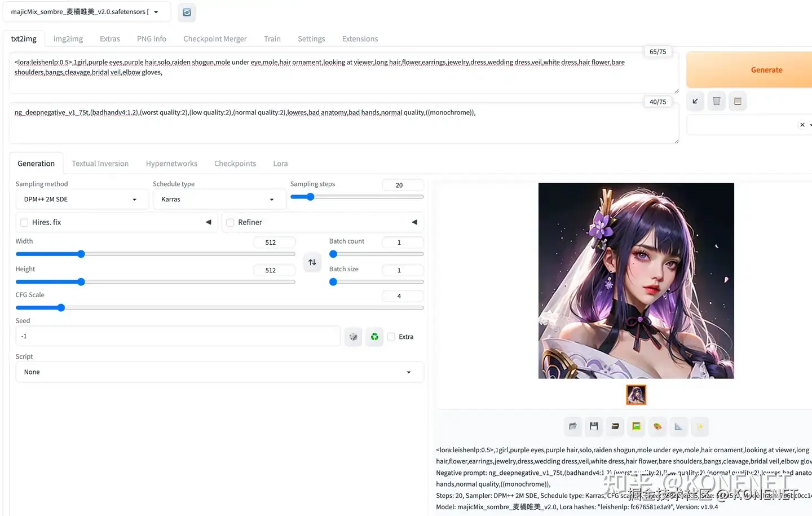Click the Batch size number field
Screen dimensions: 812x516
402,270
